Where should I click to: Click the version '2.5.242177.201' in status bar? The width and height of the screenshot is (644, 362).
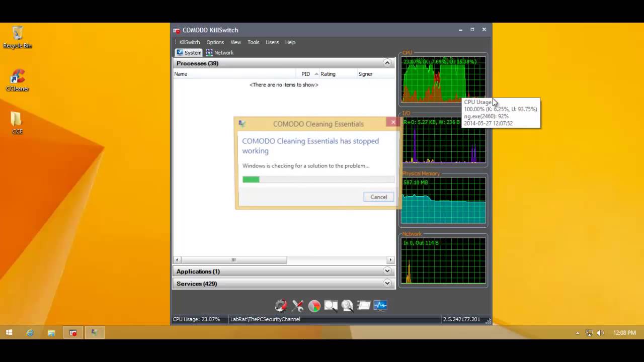click(x=461, y=319)
